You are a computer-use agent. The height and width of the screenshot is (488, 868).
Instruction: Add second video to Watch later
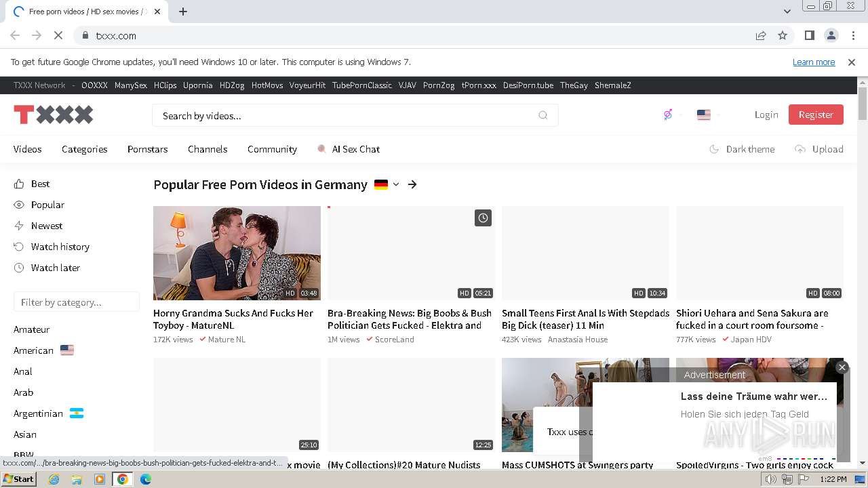point(483,218)
